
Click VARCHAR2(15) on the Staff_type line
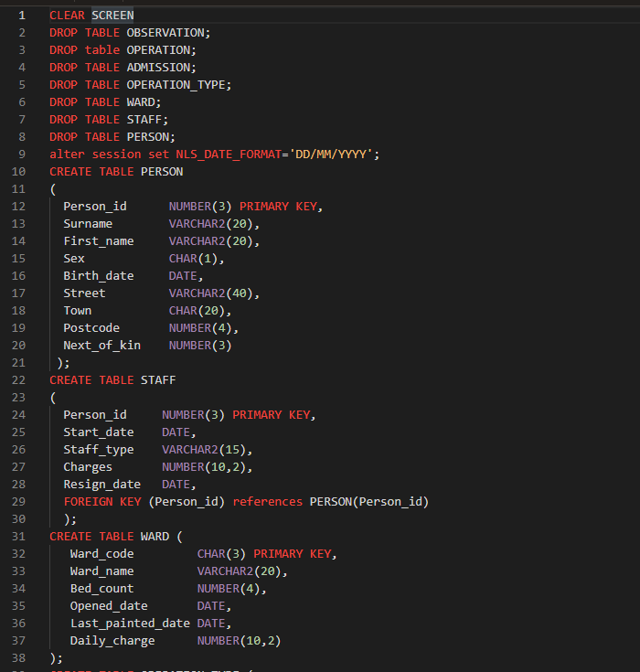(204, 450)
